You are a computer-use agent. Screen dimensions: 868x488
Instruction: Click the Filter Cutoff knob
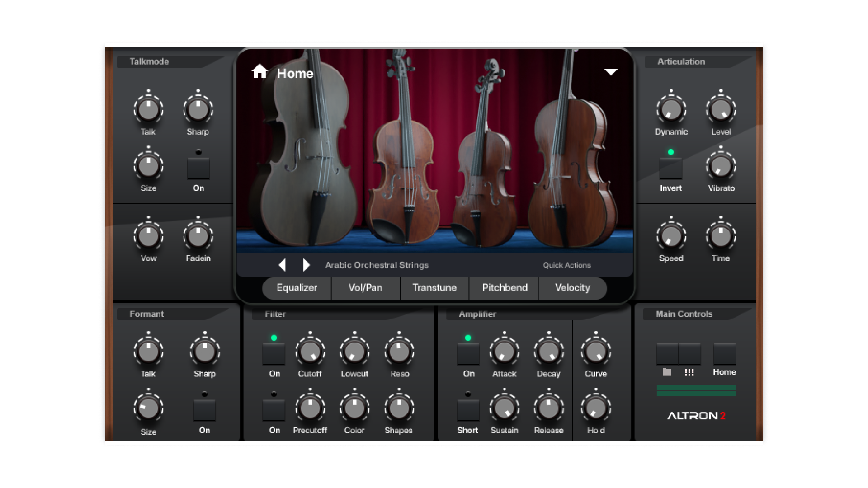[310, 352]
